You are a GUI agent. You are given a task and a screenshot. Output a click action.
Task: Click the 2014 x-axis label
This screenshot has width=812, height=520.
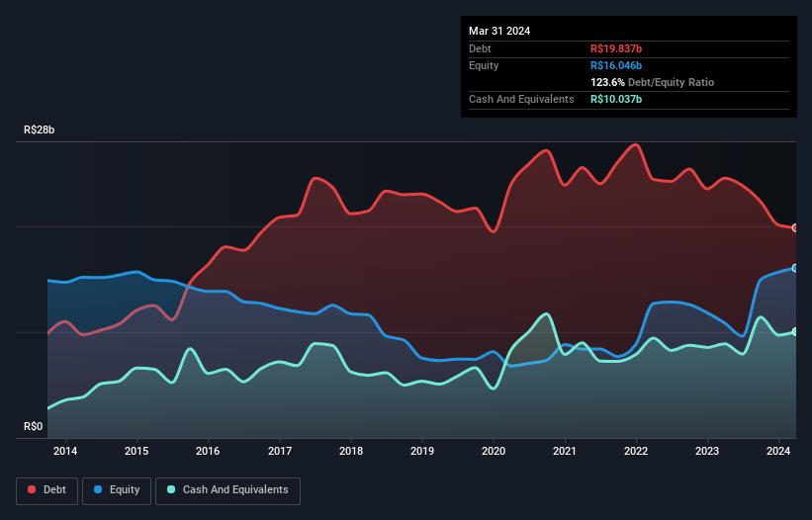point(65,451)
